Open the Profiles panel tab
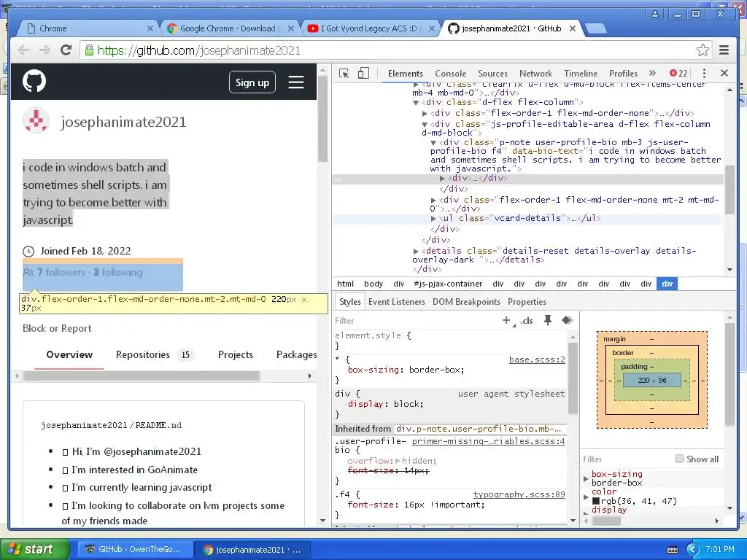This screenshot has width=747, height=560. point(623,74)
